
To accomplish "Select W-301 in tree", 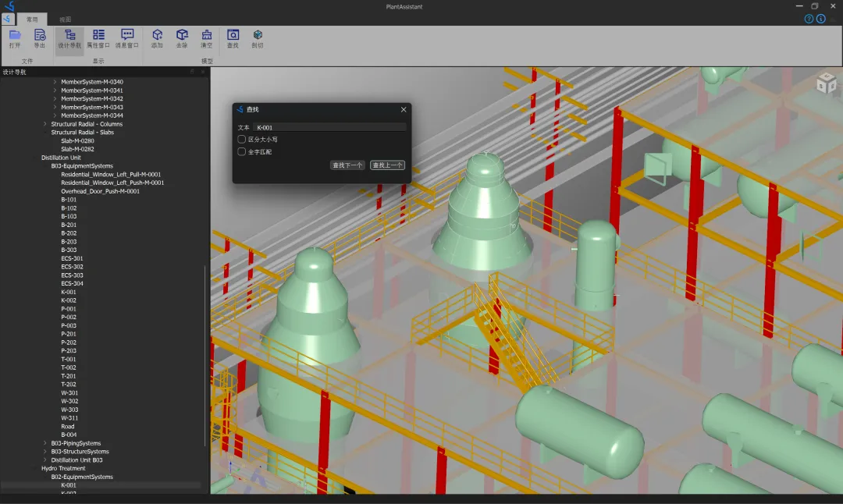I will click(x=69, y=392).
